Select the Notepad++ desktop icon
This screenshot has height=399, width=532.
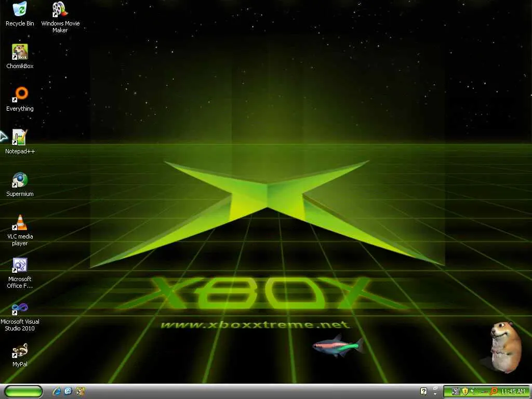click(20, 137)
